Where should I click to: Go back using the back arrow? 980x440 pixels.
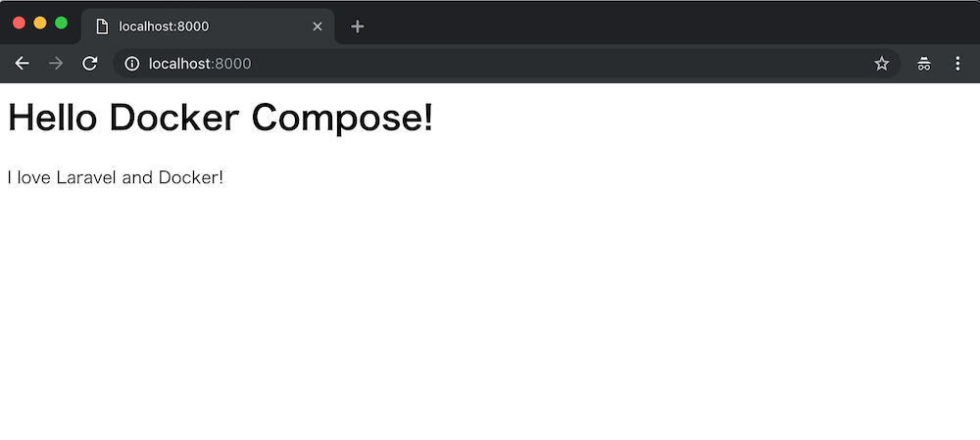coord(22,63)
